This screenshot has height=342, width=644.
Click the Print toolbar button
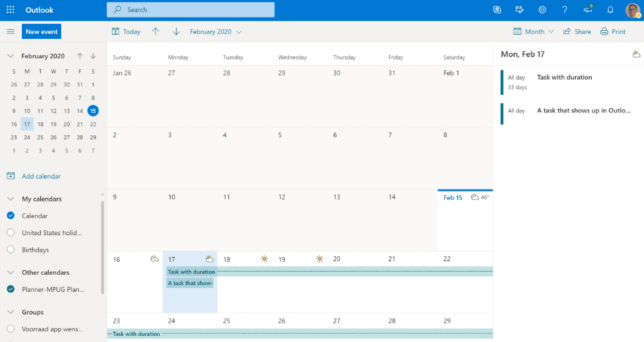click(613, 32)
